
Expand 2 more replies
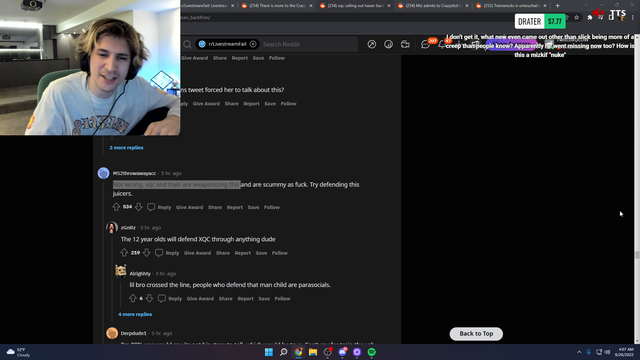click(127, 148)
